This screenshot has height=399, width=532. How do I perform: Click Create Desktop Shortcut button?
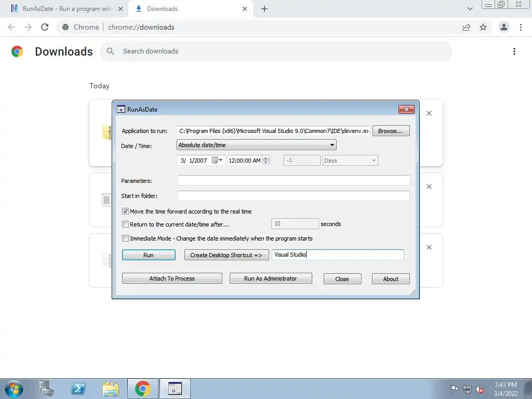pos(227,255)
